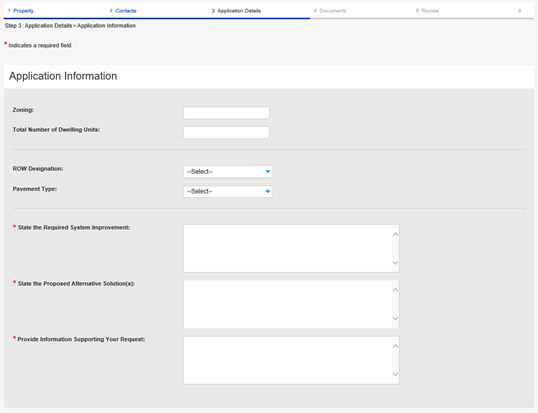This screenshot has height=413, width=538.
Task: Click the 'Step 3 : Application Details' breadcrumb text
Action: (38, 26)
